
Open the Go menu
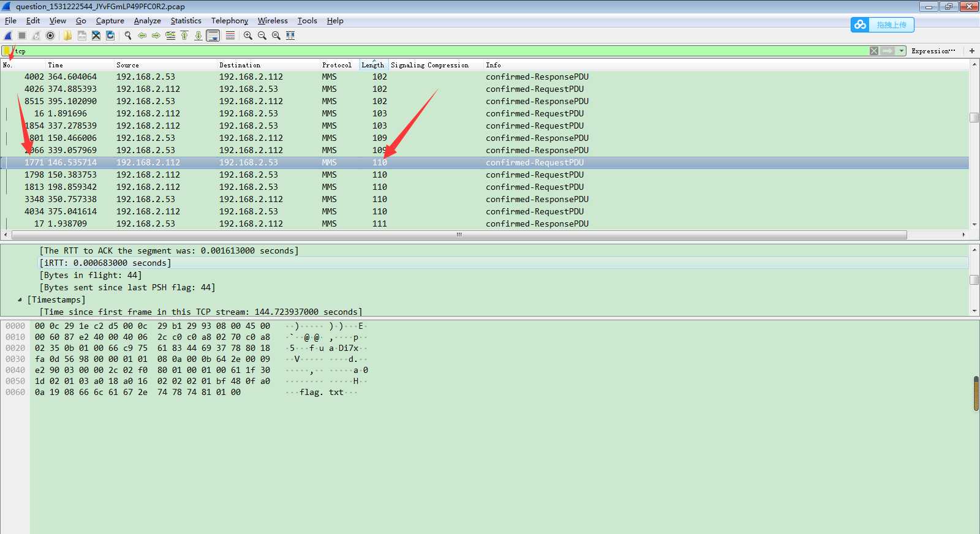(81, 20)
